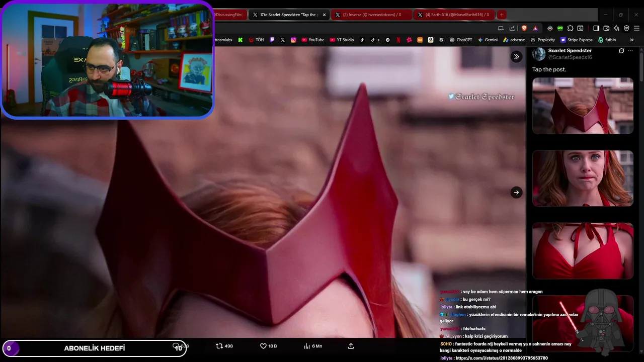The image size is (644, 362).
Task: Open the browser hamburger main menu
Action: coord(636,28)
